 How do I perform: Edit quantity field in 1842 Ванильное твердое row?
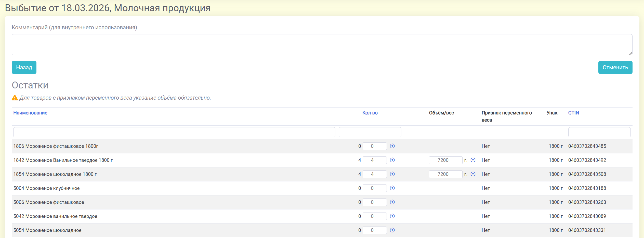(x=374, y=160)
